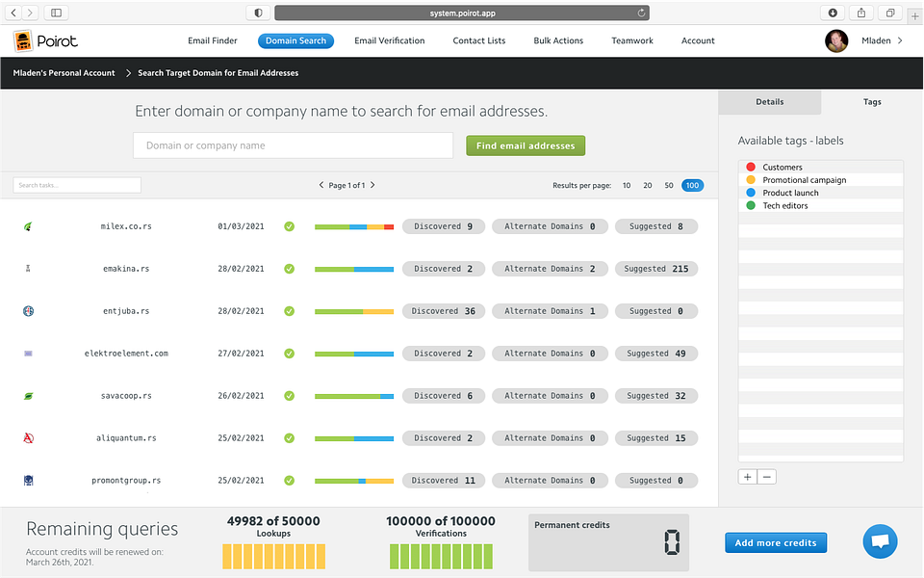Set results per page to 100
This screenshot has height=578, width=924.
(x=692, y=185)
